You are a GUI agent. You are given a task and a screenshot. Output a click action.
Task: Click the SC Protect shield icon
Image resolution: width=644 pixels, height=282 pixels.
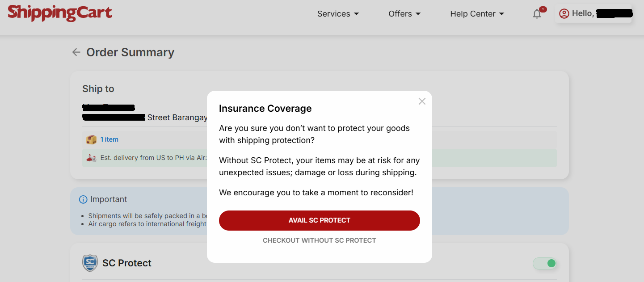click(90, 263)
